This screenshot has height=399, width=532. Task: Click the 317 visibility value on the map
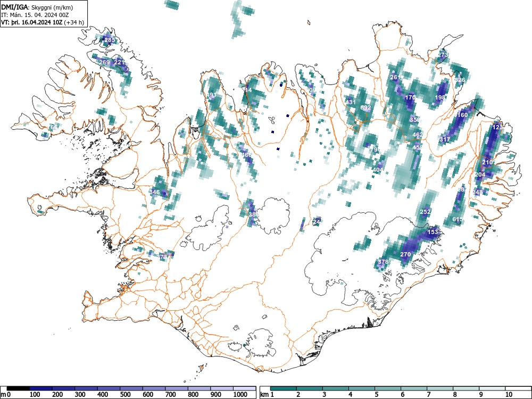click(445, 139)
